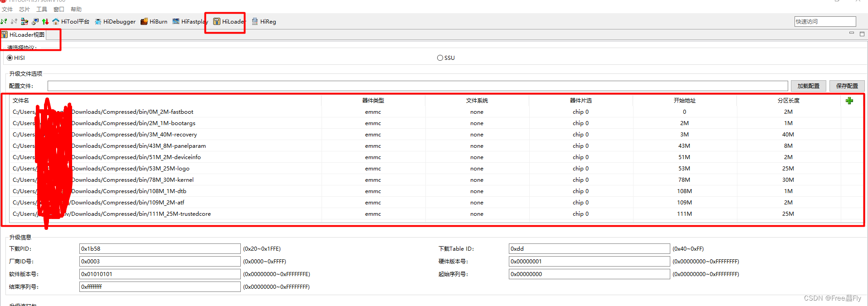Image resolution: width=868 pixels, height=306 pixels.
Task: Open the HiTool平台 home button
Action: [x=71, y=21]
